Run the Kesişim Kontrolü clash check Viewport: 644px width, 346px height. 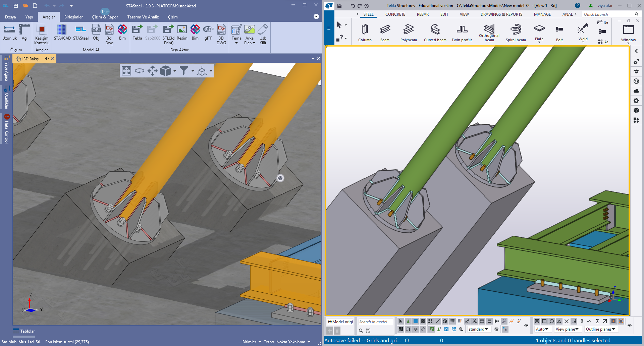(x=42, y=34)
